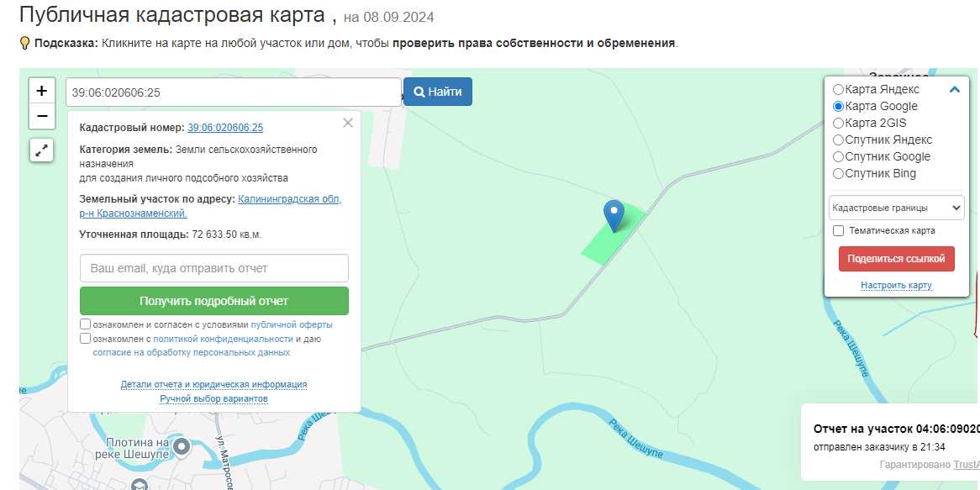Focus the email input for report
Image resolution: width=980 pixels, height=490 pixels.
pos(213,268)
